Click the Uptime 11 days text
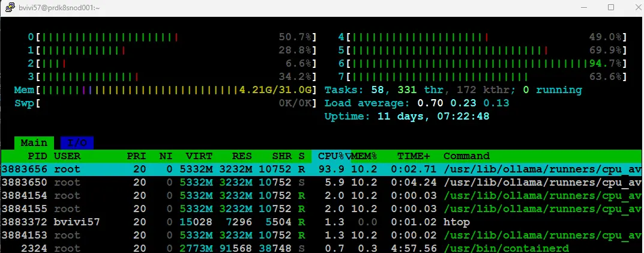The image size is (644, 253). [x=407, y=117]
